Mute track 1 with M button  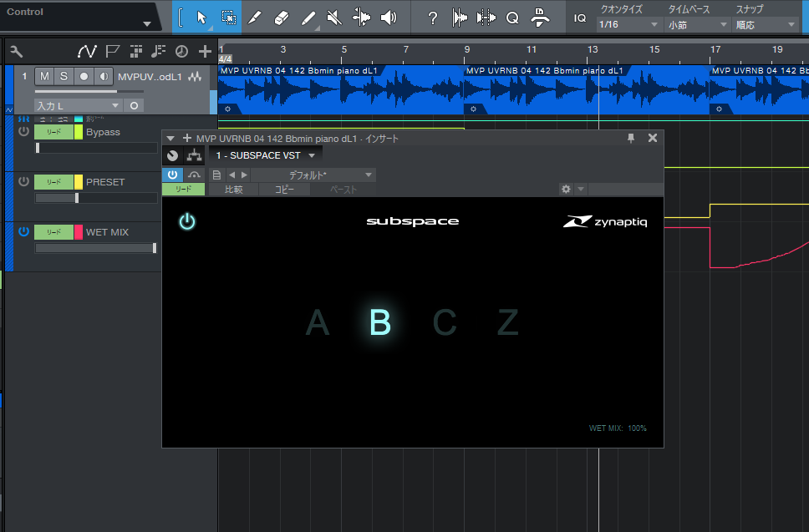coord(44,77)
